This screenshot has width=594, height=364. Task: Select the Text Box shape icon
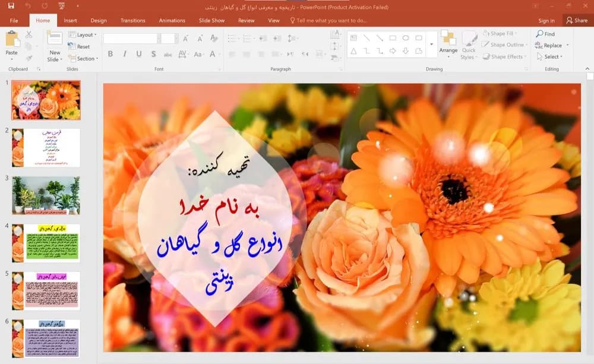pyautogui.click(x=354, y=38)
